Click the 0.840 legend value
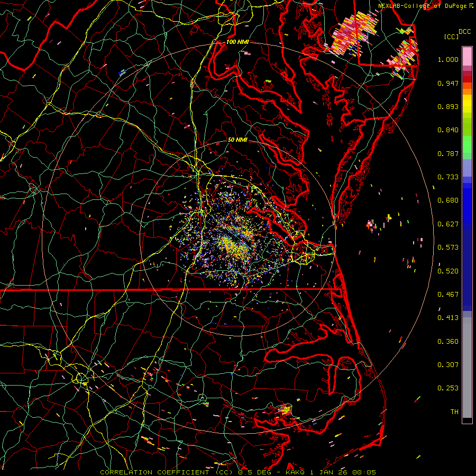Image resolution: width=476 pixels, height=476 pixels. tap(448, 130)
